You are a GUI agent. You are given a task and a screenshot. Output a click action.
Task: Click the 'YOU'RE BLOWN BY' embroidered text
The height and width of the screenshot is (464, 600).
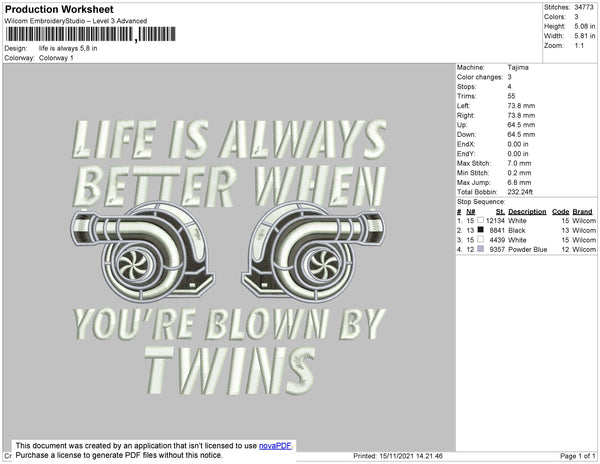pos(229,324)
